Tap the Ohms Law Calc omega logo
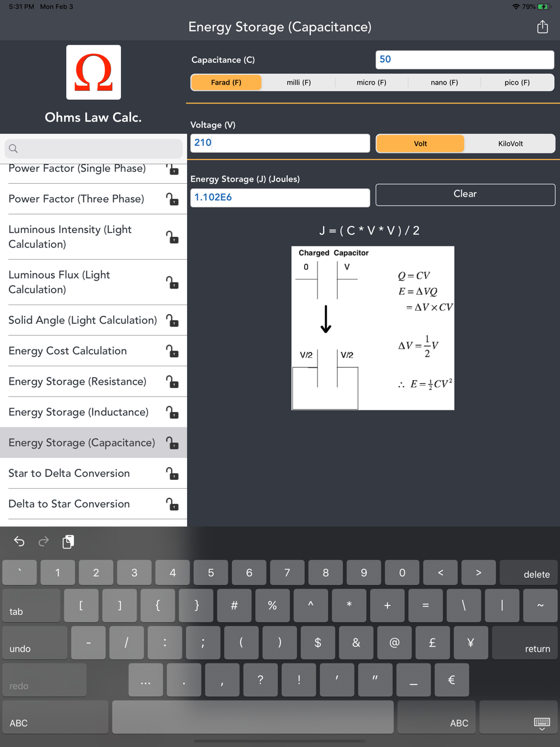Image resolution: width=560 pixels, height=747 pixels. tap(94, 72)
